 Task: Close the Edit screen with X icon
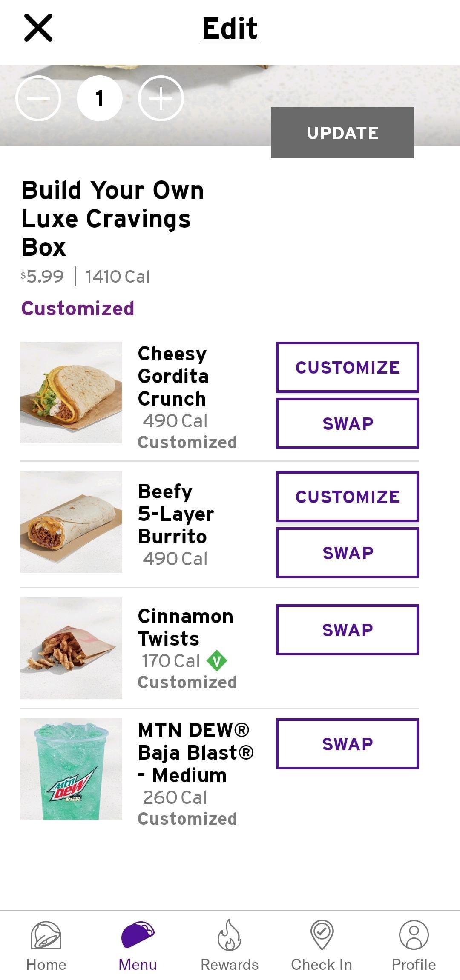[x=38, y=28]
